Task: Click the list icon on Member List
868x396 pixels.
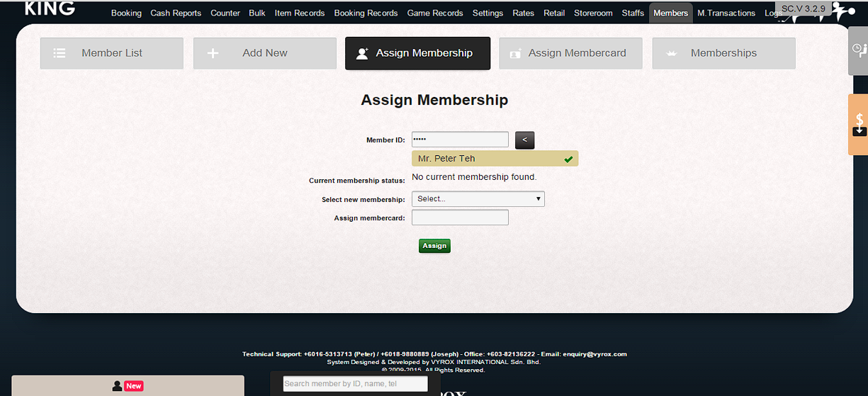Action: pyautogui.click(x=60, y=53)
